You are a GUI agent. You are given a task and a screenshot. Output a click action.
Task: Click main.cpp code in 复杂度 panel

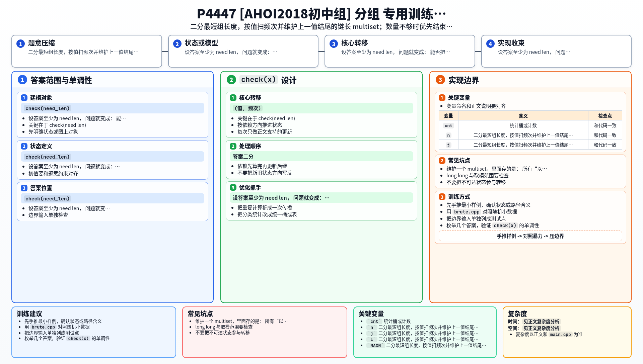pos(560,335)
